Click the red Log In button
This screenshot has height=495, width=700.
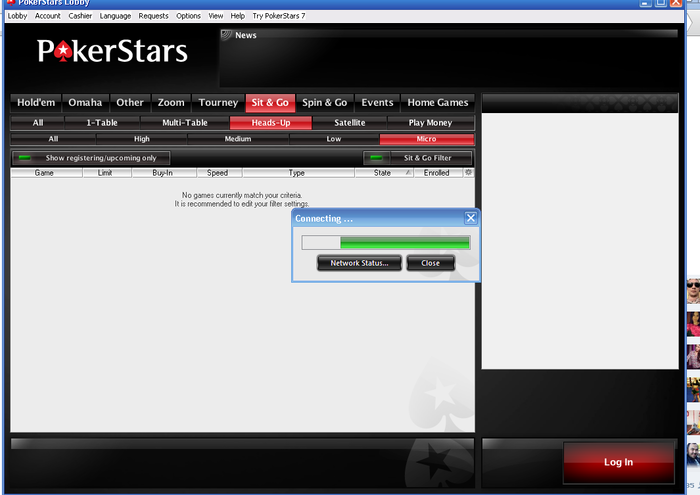click(x=618, y=462)
